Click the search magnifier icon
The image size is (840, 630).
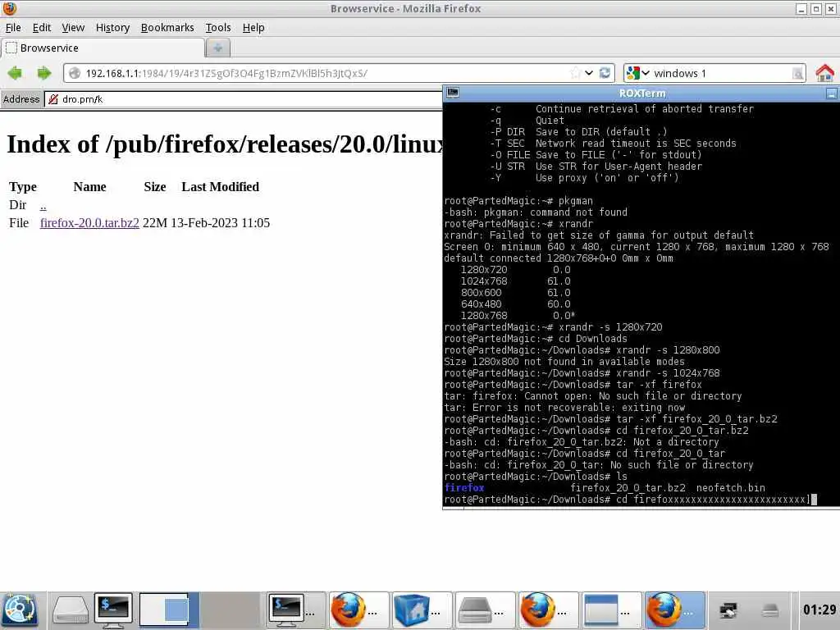tap(797, 73)
